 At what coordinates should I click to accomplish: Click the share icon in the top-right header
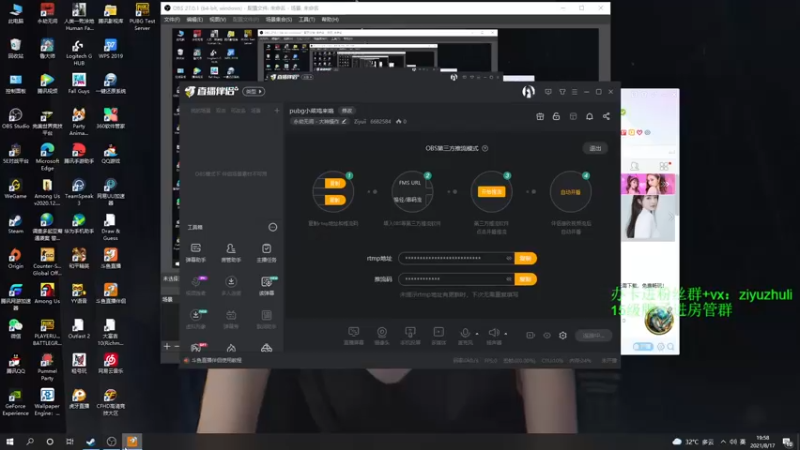point(606,116)
